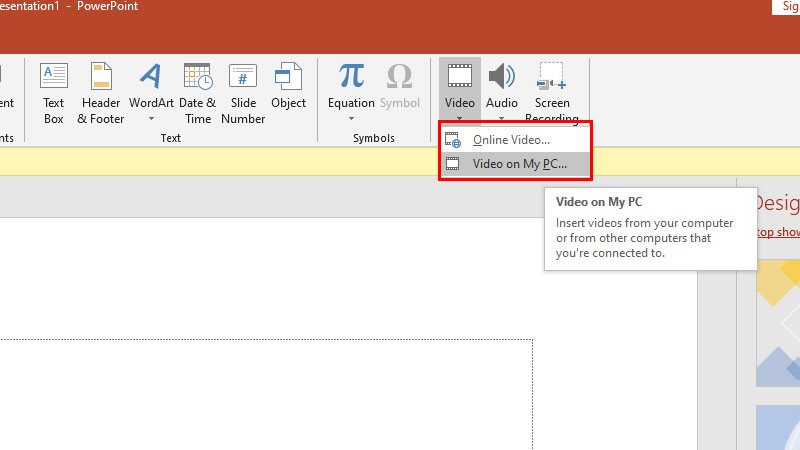
Task: Choose Online Video... menu entry
Action: pyautogui.click(x=515, y=140)
